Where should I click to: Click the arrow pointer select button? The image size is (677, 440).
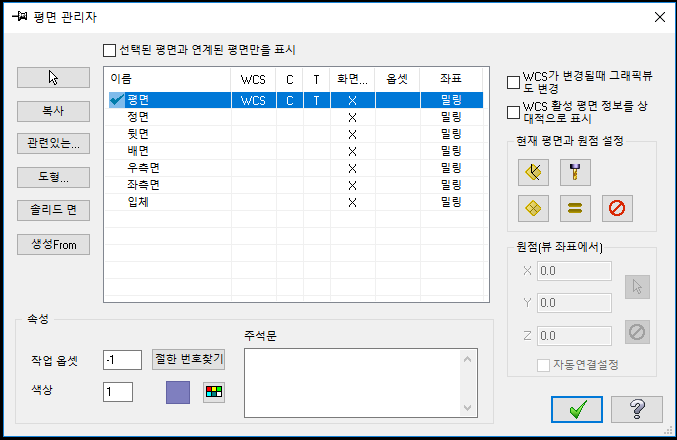click(x=54, y=78)
